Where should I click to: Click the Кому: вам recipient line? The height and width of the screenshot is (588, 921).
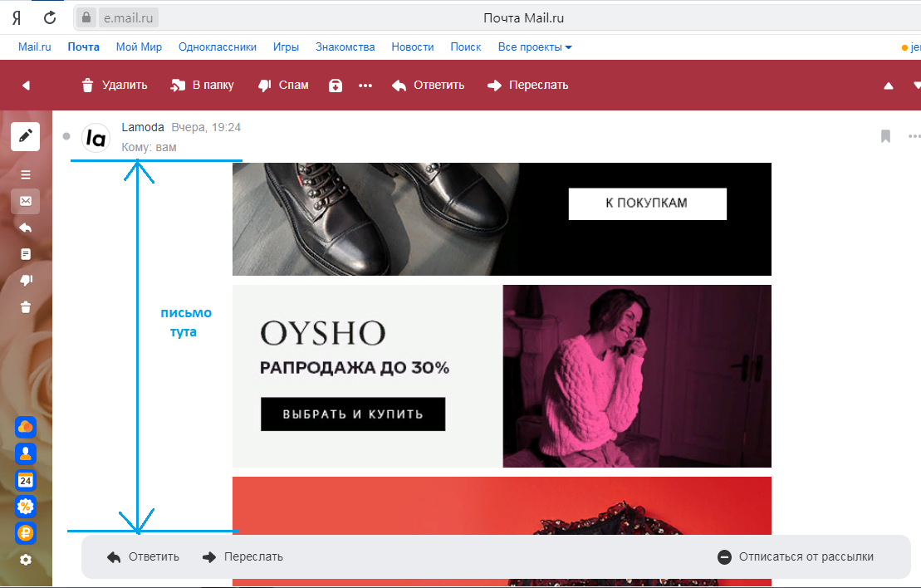coord(149,148)
